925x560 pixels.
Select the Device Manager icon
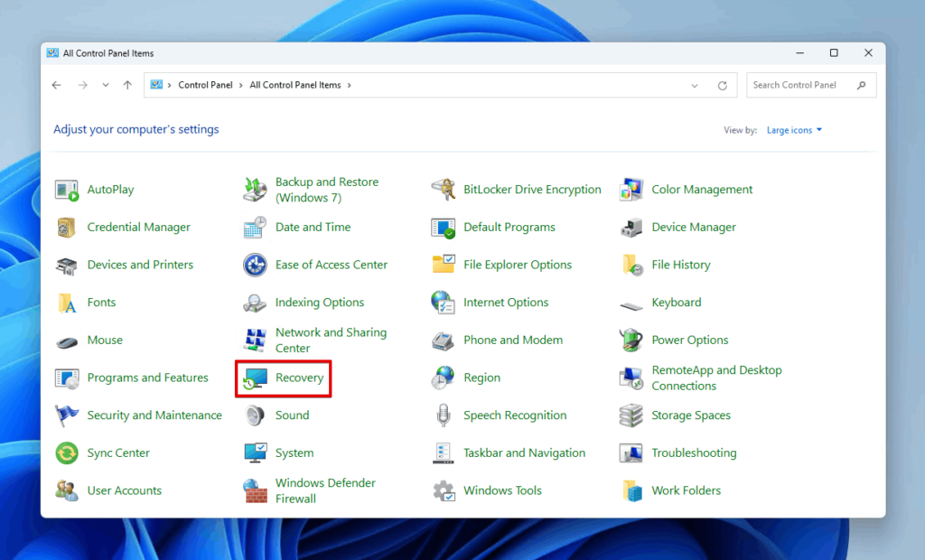pyautogui.click(x=693, y=227)
